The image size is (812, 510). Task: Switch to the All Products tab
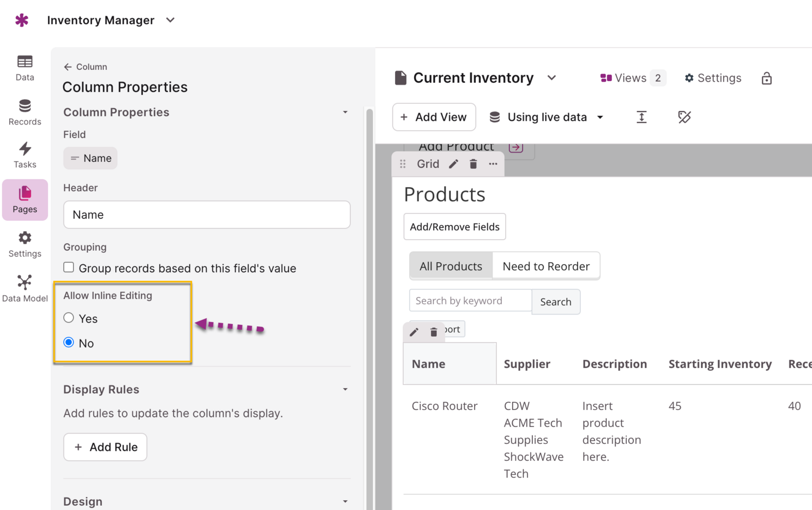(x=450, y=266)
